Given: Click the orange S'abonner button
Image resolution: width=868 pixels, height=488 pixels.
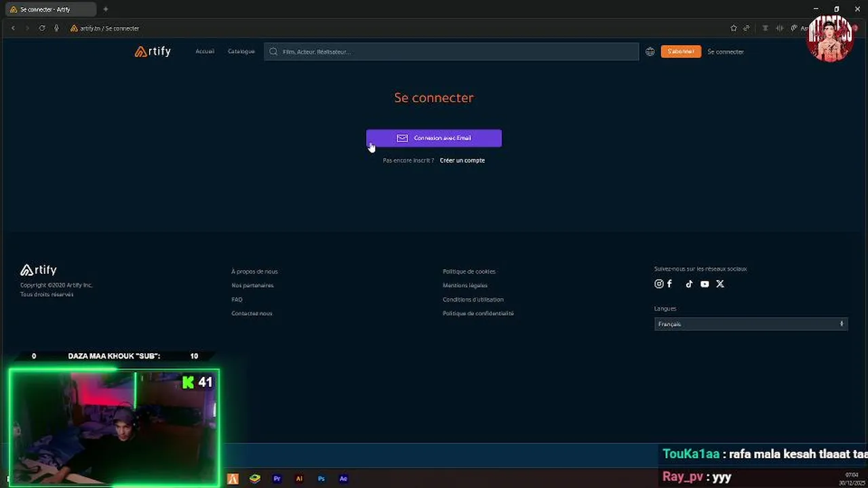Looking at the screenshot, I should 681,52.
